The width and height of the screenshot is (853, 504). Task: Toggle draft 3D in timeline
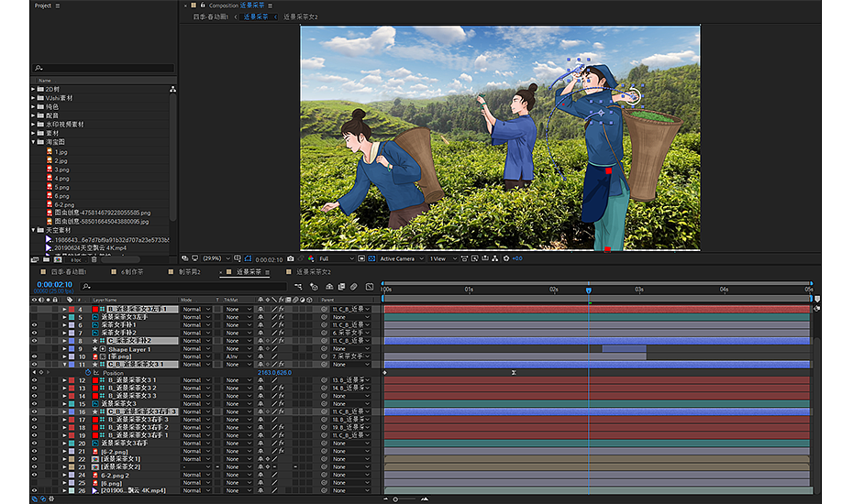click(x=315, y=287)
